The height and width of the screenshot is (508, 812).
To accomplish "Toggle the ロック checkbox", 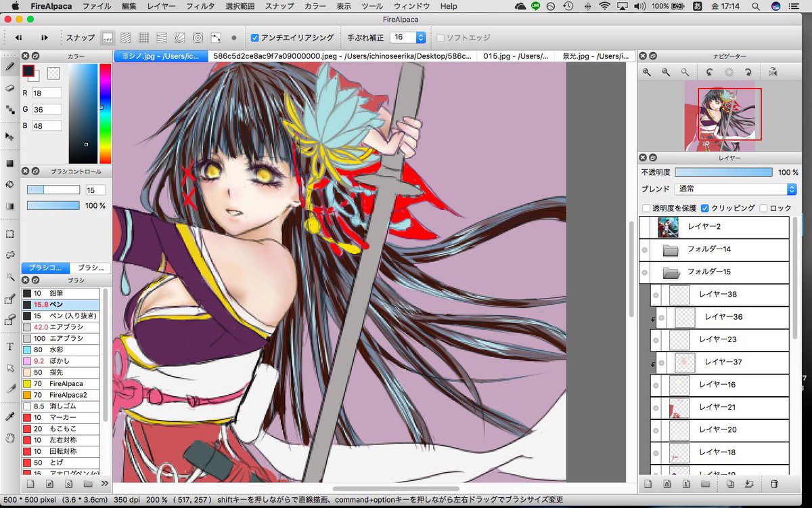I will (764, 208).
